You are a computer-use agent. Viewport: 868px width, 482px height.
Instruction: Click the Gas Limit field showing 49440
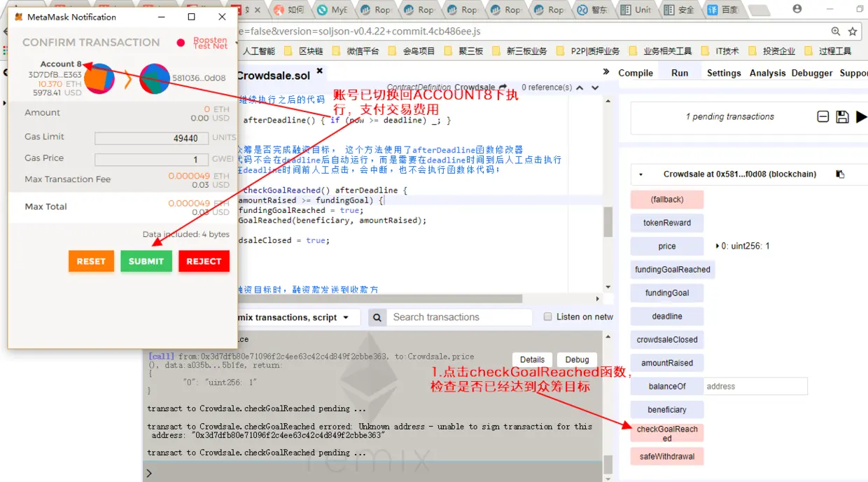pyautogui.click(x=152, y=139)
